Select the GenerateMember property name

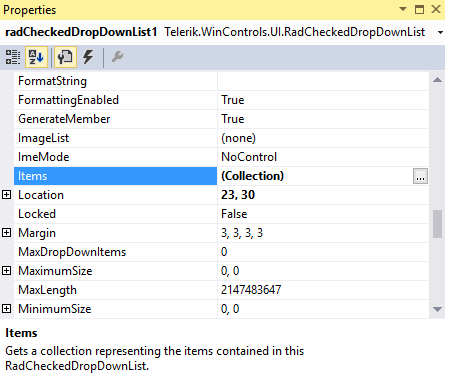(x=64, y=119)
